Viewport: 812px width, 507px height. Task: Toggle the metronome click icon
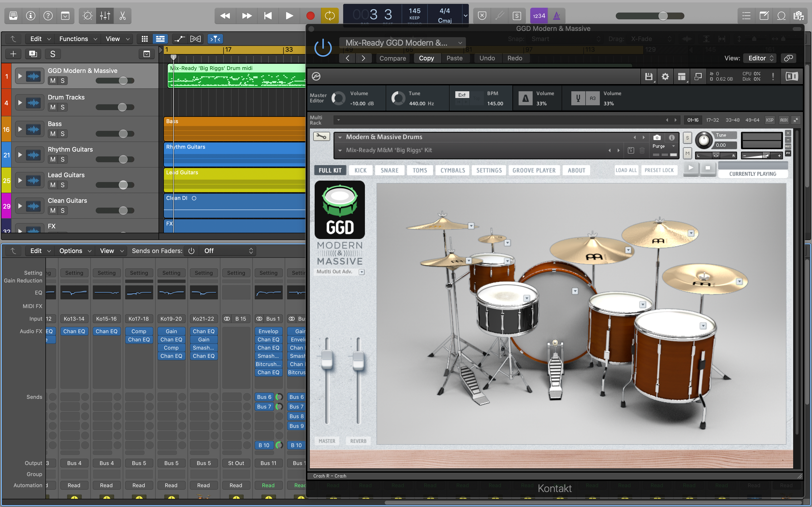556,16
